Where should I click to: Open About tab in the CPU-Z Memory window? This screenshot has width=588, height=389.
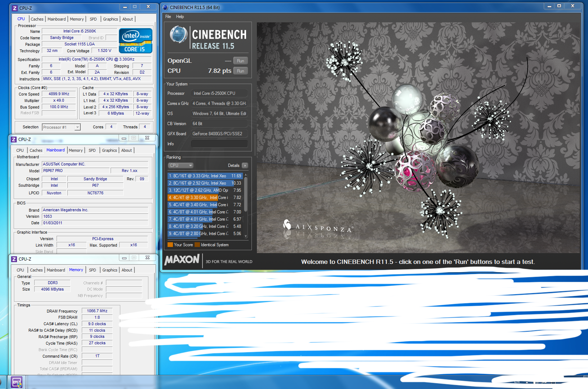tap(127, 270)
